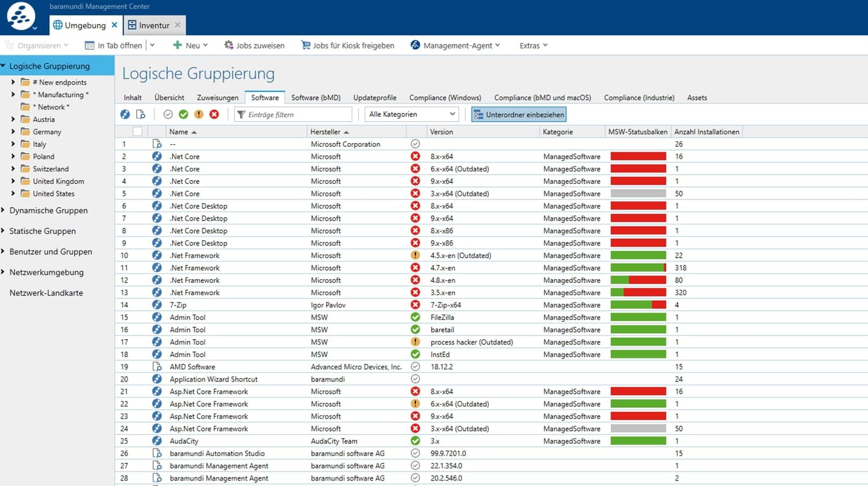Click the Jobs zuweisen gear icon
This screenshot has height=486, width=868.
point(229,45)
